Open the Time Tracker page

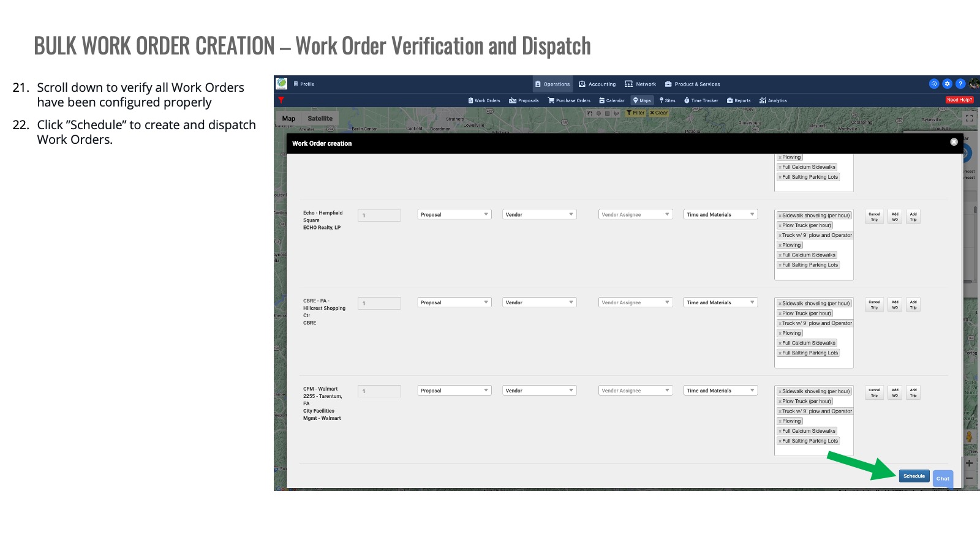click(701, 100)
